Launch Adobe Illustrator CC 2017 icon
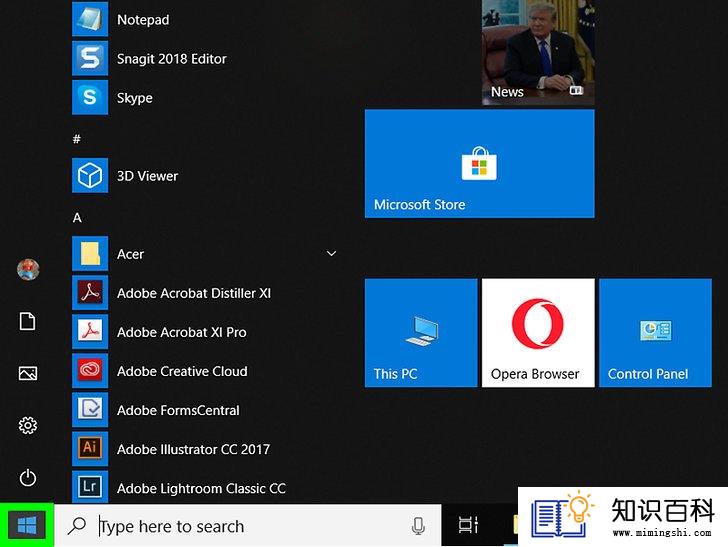 pos(90,449)
